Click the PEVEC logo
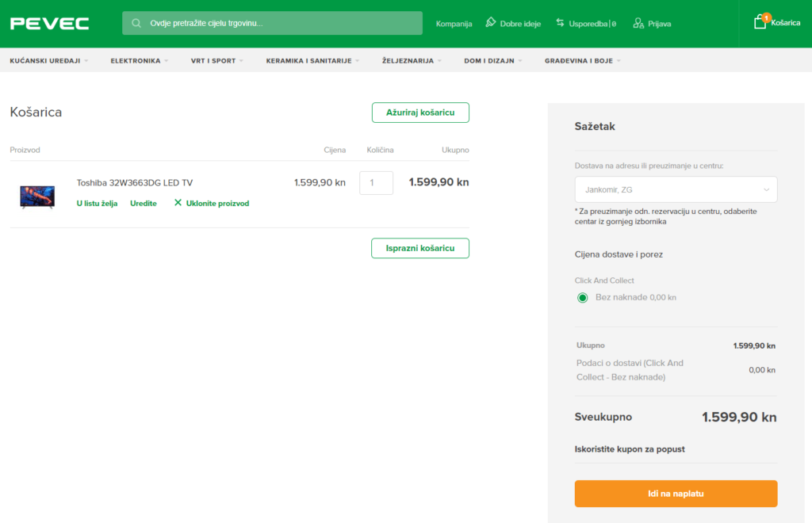812x523 pixels. (x=49, y=24)
